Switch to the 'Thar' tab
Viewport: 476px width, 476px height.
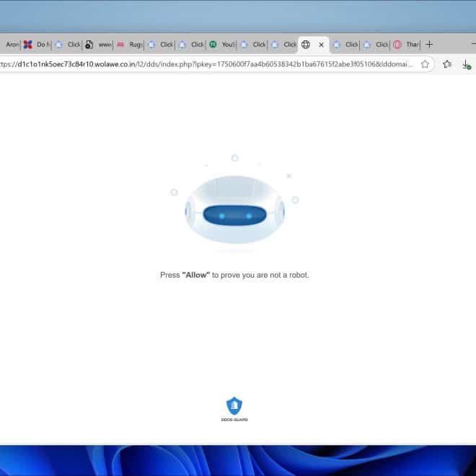coord(406,45)
